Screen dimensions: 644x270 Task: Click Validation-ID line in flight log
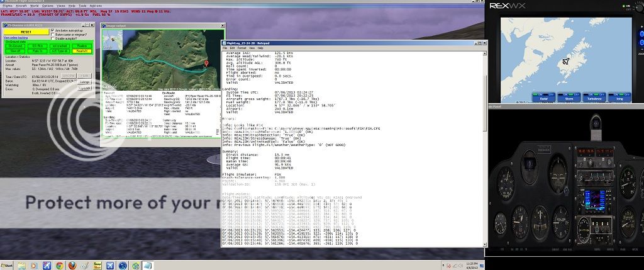(269, 184)
